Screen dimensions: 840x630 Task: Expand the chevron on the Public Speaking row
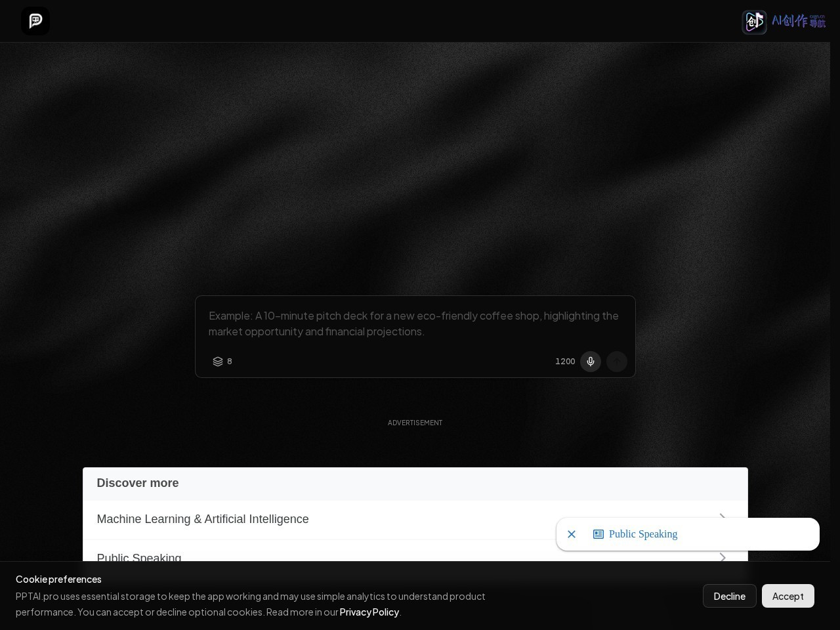point(723,557)
